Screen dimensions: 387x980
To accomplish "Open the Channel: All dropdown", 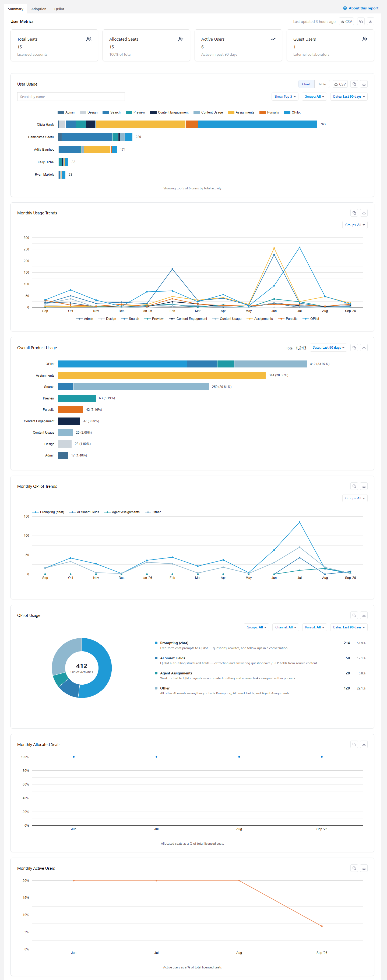I will 286,627.
